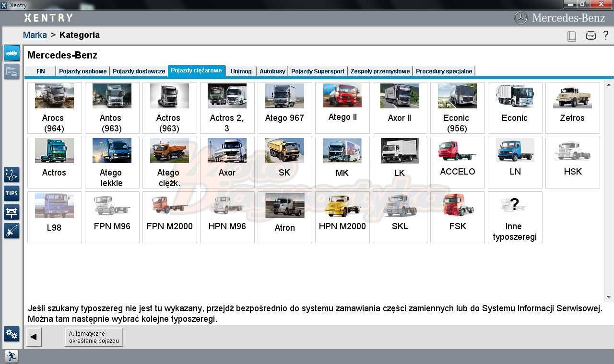Open Pojazdy Supersport tab
This screenshot has width=614, height=364.
coord(318,71)
